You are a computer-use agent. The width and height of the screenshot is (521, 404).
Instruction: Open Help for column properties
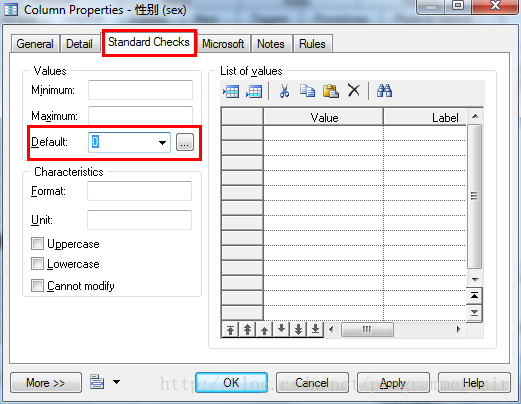point(474,383)
